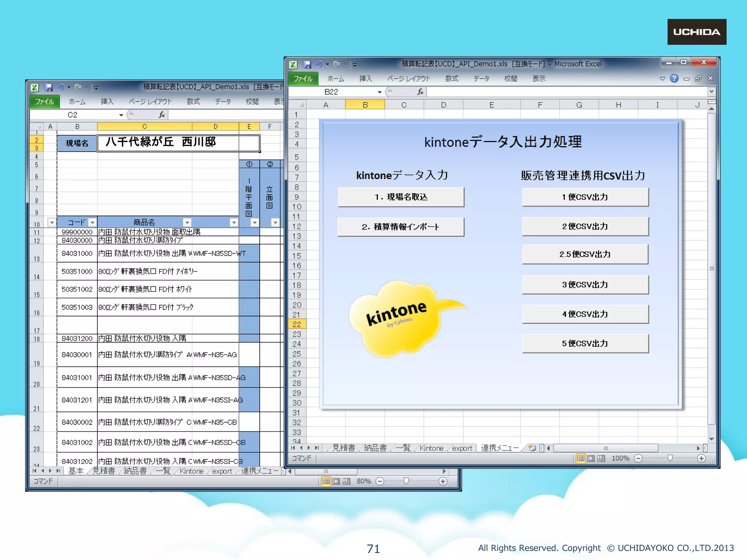Open Excel Help question mark icon
The height and width of the screenshot is (560, 747).
pyautogui.click(x=674, y=78)
